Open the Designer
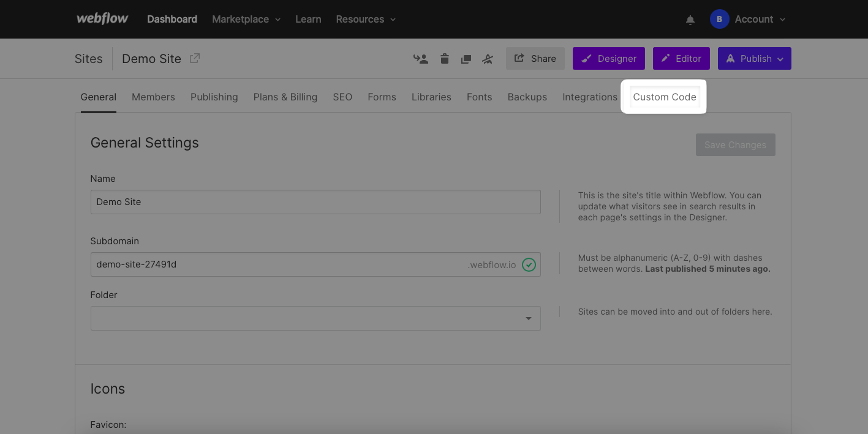 [609, 58]
